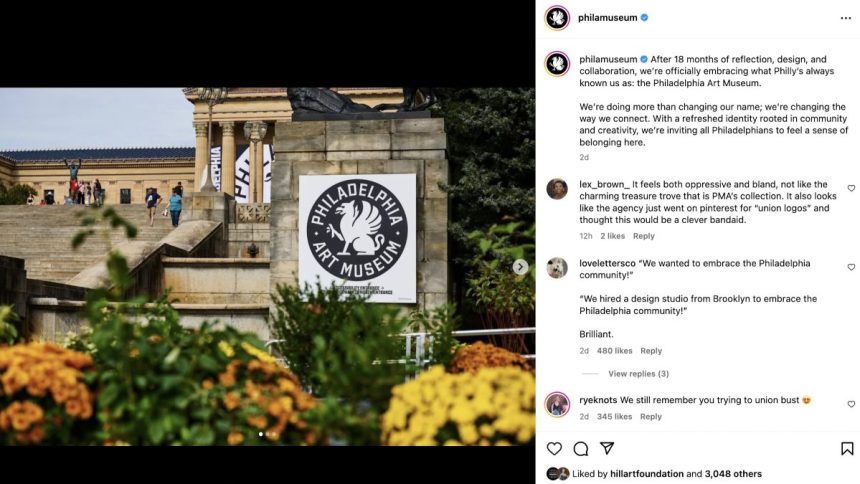Open hillartfoundation profile link

(x=647, y=474)
